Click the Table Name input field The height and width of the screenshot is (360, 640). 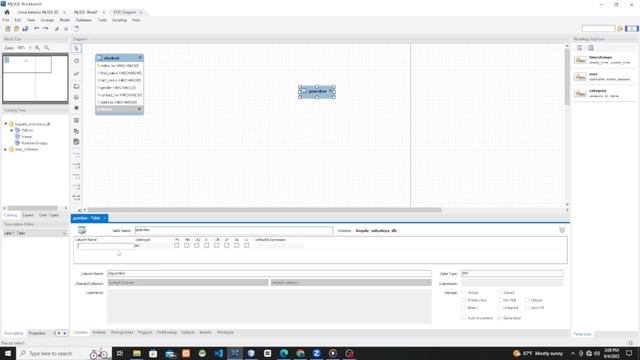234,230
